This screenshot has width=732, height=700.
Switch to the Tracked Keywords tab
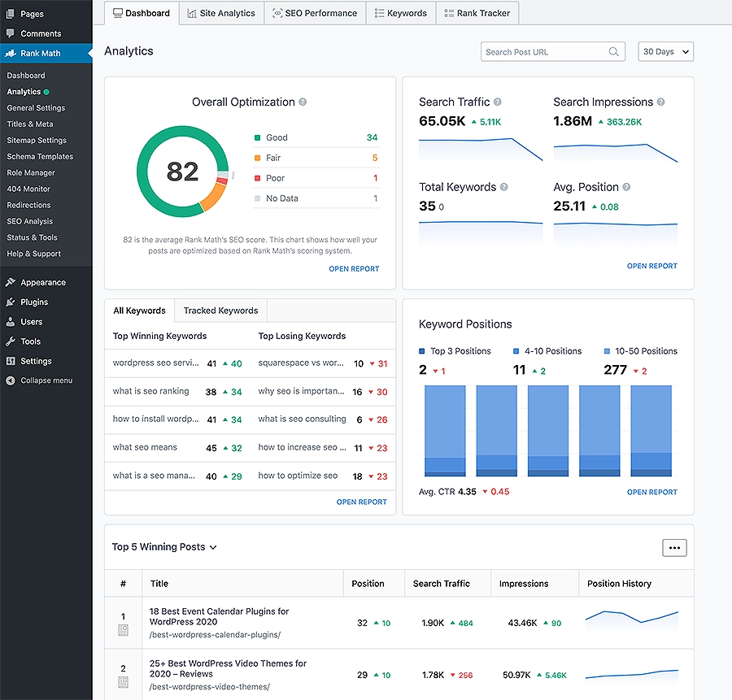[220, 311]
